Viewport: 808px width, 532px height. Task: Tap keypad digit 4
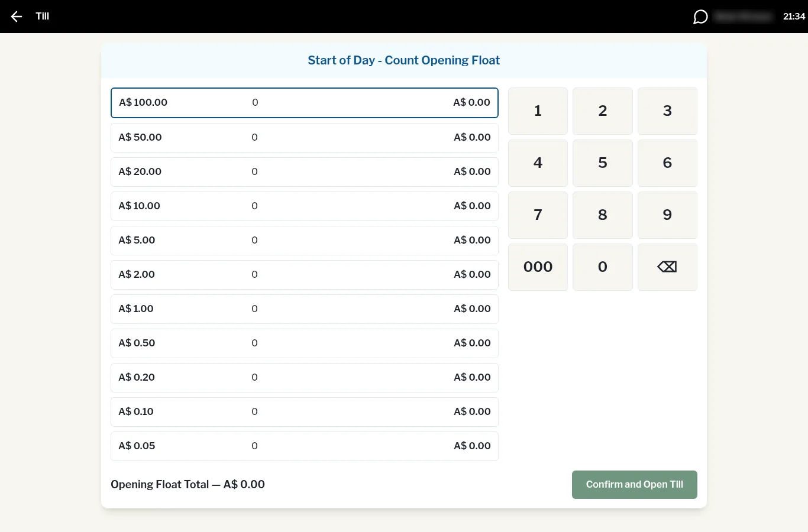(538, 163)
